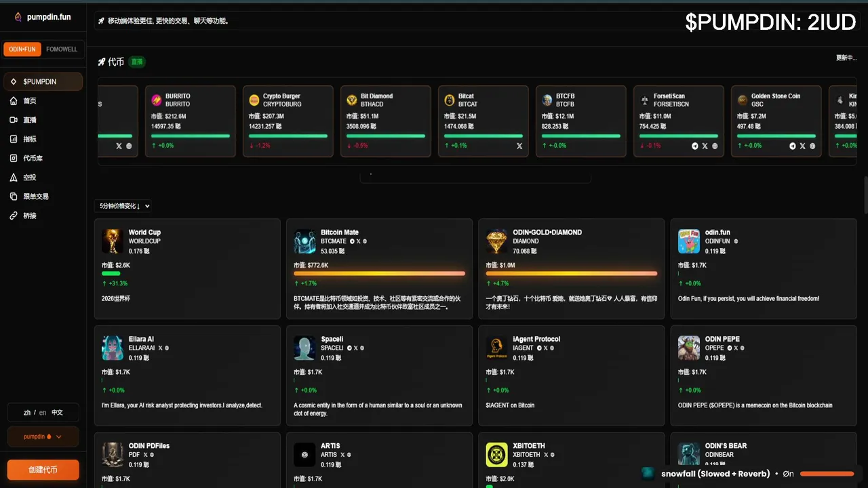The width and height of the screenshot is (868, 488).
Task: Open website globe next to ODINFUN
Action: point(736,241)
